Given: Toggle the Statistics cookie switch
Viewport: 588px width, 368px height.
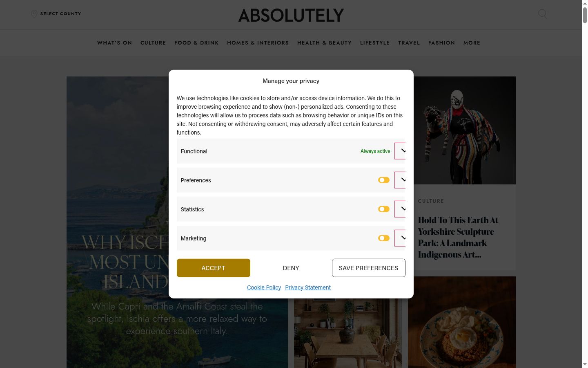Looking at the screenshot, I should click(x=383, y=209).
